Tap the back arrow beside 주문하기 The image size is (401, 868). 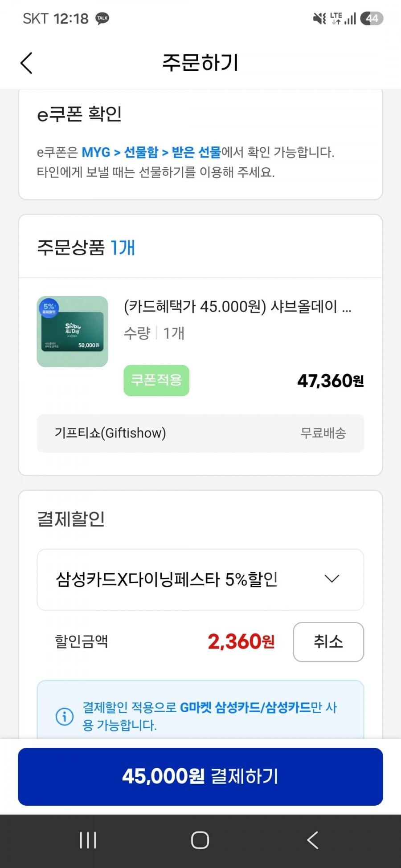click(27, 63)
